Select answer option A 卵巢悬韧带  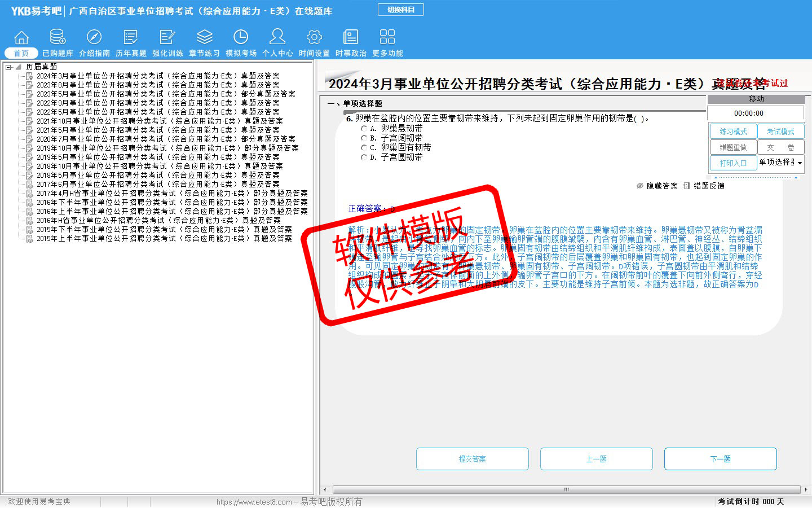coord(364,129)
